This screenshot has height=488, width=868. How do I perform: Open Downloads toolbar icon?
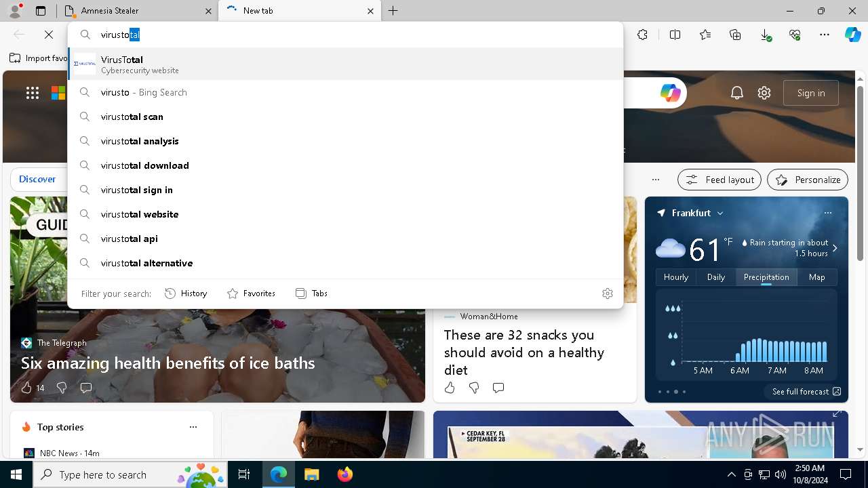765,35
